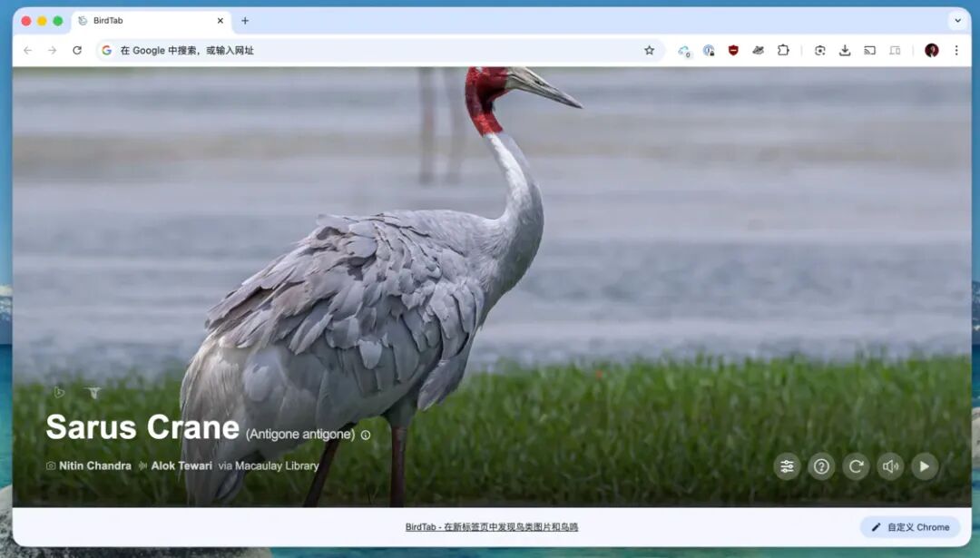Open the red shield blocker extension
This screenshot has width=980, height=558.
[734, 51]
